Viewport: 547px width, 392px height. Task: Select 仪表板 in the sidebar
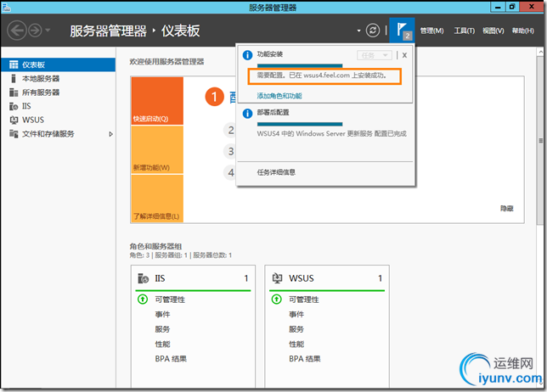tap(59, 64)
